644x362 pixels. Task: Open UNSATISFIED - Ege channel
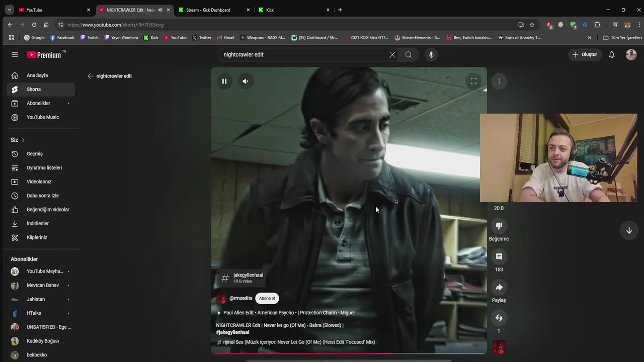coord(40,327)
